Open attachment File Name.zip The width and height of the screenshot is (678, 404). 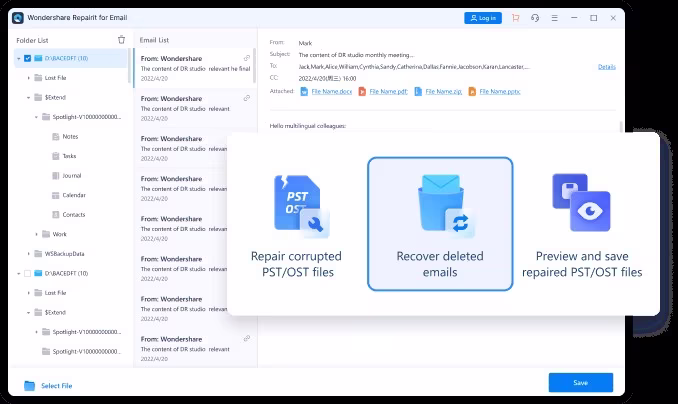[x=444, y=91]
